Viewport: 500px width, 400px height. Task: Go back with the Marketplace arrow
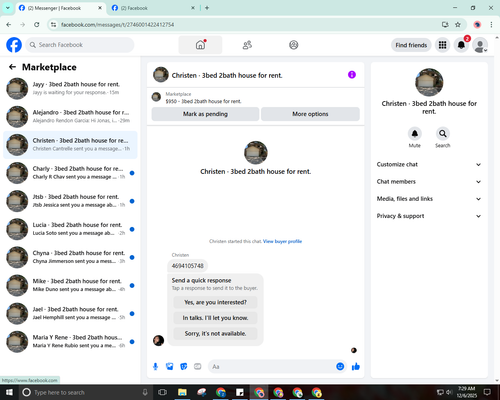[x=12, y=67]
